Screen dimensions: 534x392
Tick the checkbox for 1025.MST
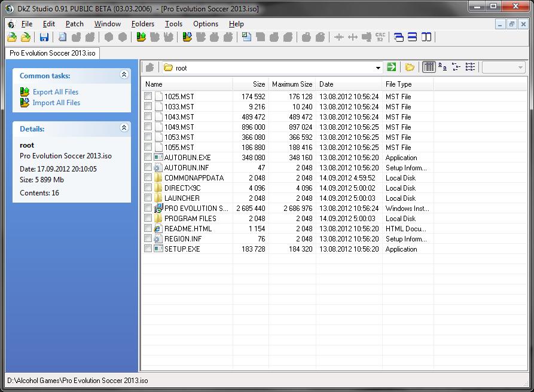pos(148,96)
